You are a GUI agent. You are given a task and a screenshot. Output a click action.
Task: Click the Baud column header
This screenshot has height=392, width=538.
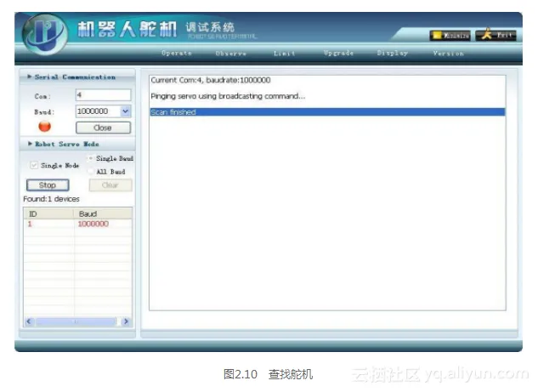coord(103,213)
